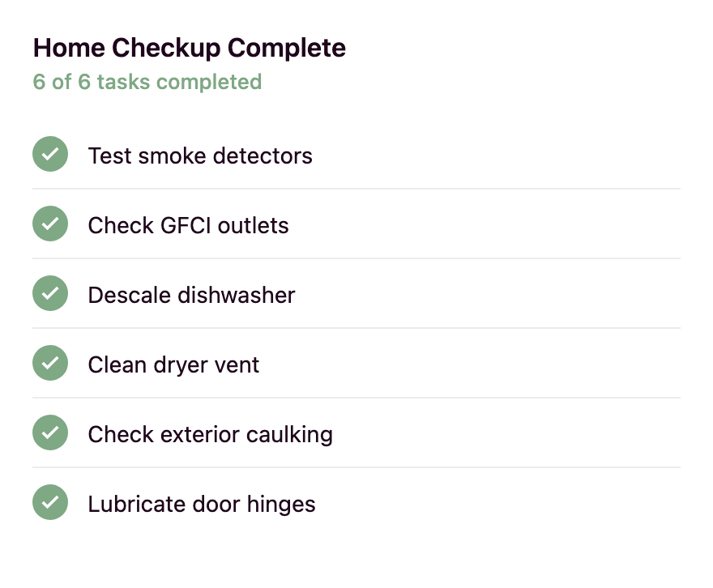Uncheck the Check exterior caulking checkmark

50,433
